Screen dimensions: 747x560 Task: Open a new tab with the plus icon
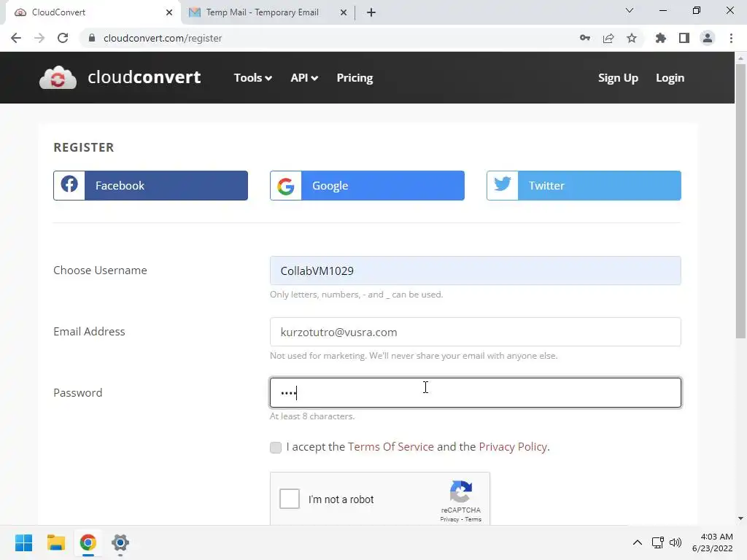371,12
